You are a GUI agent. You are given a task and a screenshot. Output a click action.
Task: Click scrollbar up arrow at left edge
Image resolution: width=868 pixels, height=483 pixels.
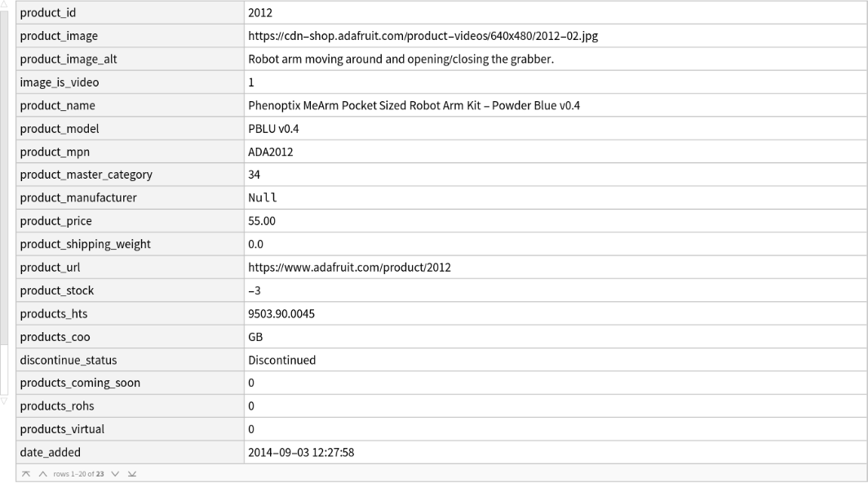pyautogui.click(x=4, y=5)
